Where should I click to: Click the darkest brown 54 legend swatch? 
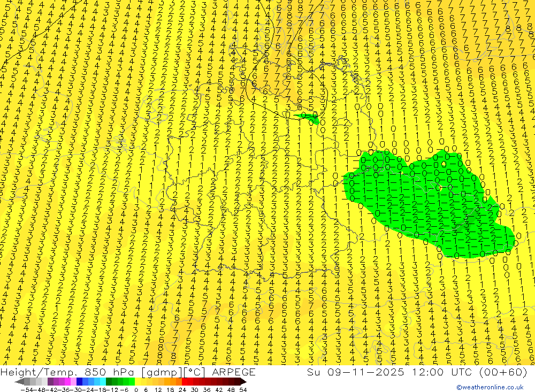(x=243, y=381)
